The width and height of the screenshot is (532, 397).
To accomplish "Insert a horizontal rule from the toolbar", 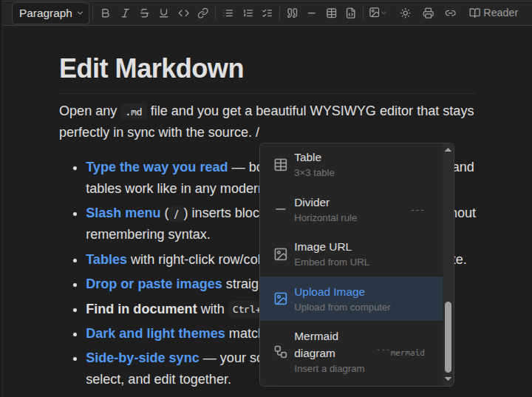I will point(312,13).
